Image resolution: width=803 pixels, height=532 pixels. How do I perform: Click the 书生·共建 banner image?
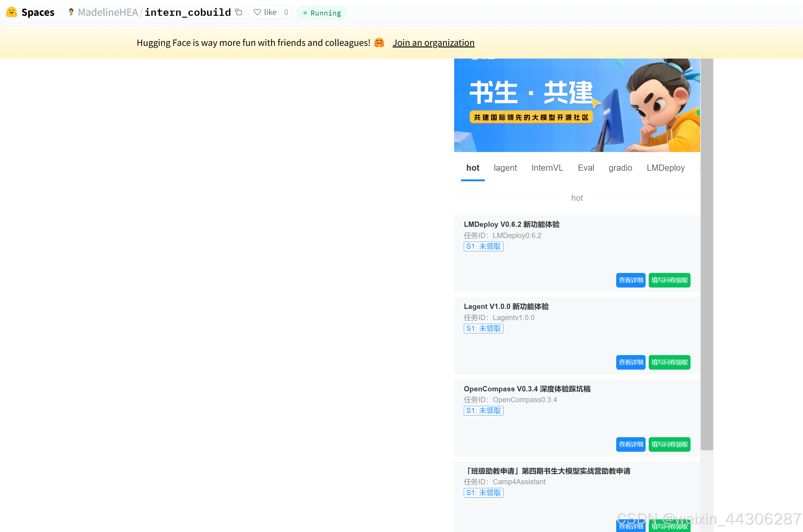coord(577,105)
